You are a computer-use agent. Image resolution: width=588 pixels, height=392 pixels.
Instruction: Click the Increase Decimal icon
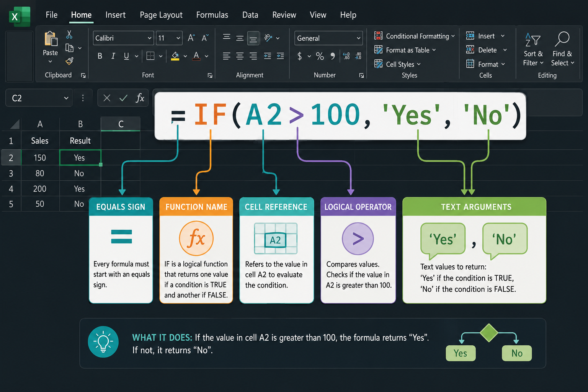click(x=346, y=56)
